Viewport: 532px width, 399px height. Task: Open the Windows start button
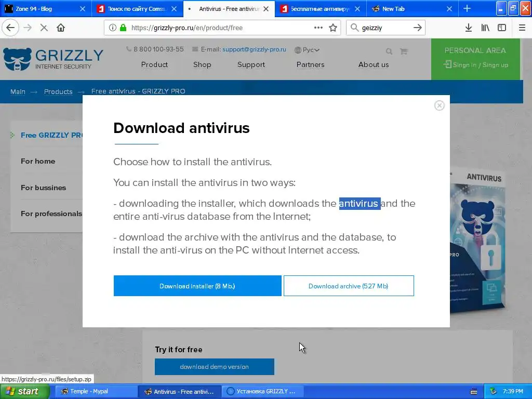(25, 392)
